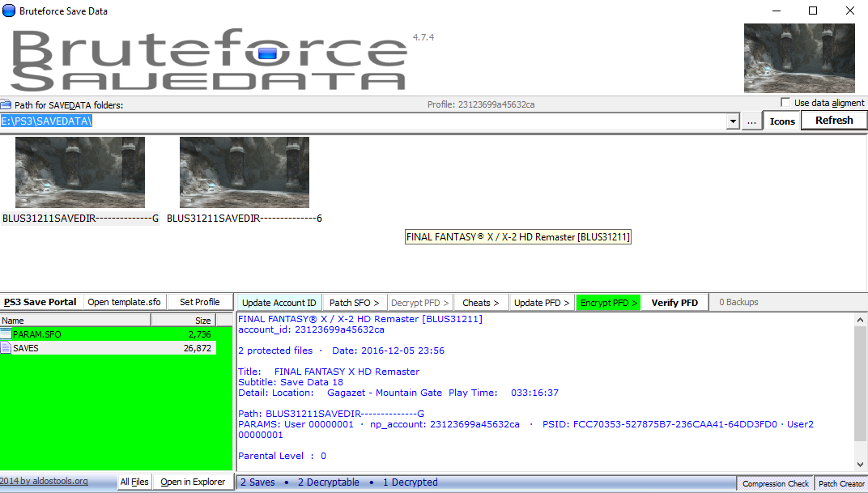Select the PARAM.SFO row

pyautogui.click(x=108, y=334)
